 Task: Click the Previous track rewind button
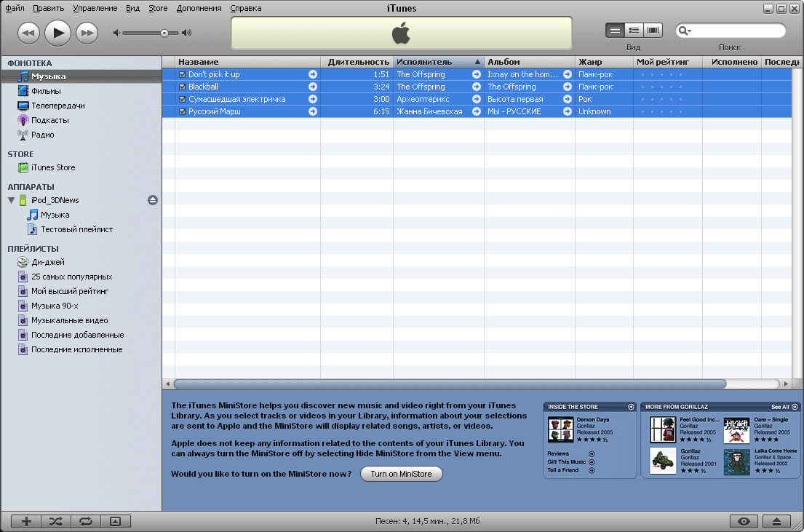tap(28, 33)
